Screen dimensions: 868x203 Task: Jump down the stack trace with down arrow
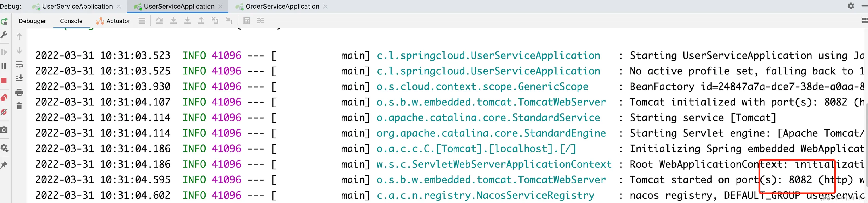point(19,51)
